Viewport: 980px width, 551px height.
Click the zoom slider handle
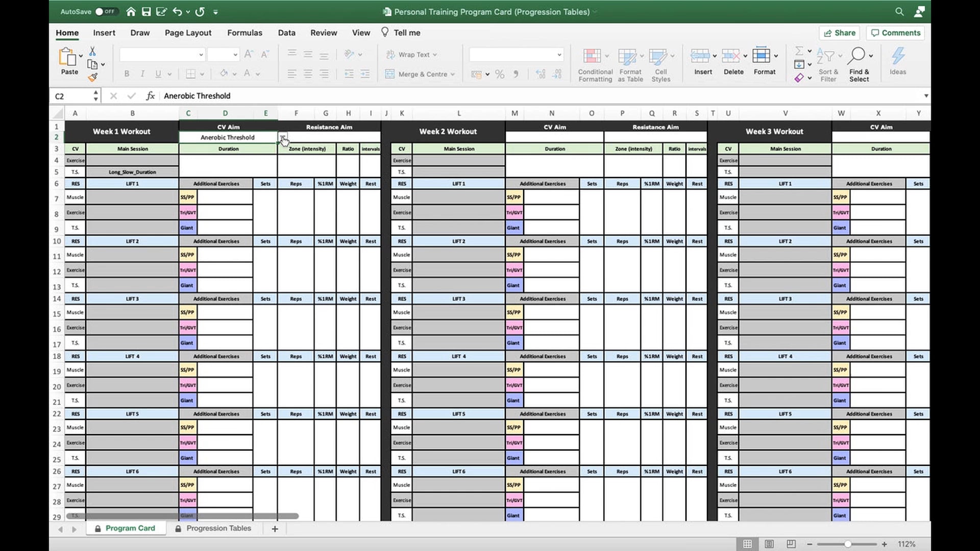pos(847,544)
